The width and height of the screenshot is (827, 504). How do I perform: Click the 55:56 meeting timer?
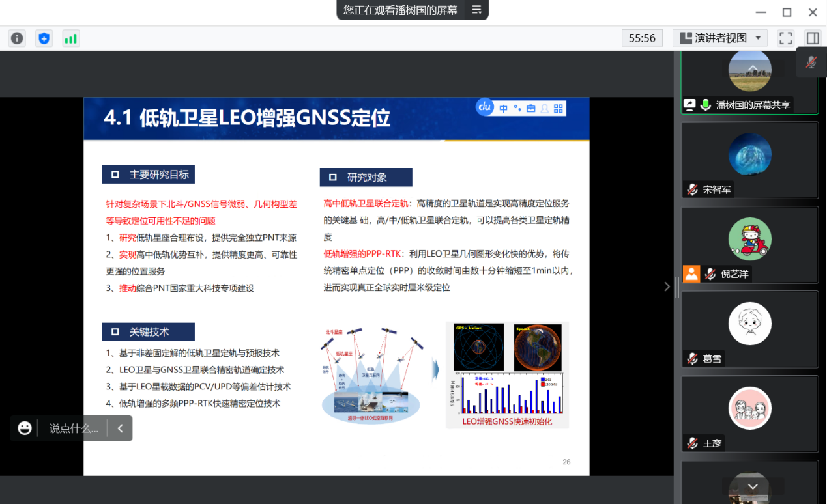[x=642, y=38]
